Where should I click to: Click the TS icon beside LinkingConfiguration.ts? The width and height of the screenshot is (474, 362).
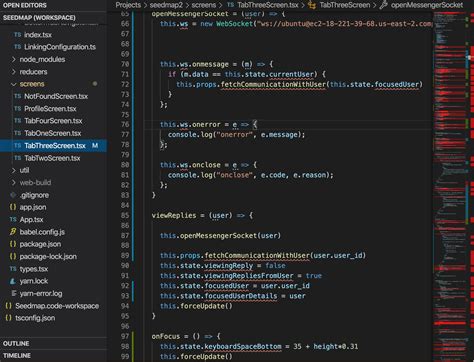18,47
